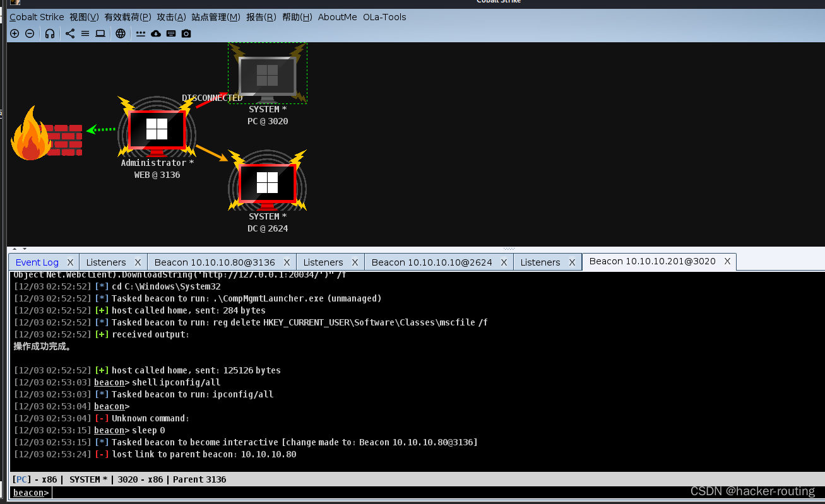The image size is (825, 504).
Task: Switch to the Beacon 10.10.10.80@3136 tab
Action: coord(215,262)
